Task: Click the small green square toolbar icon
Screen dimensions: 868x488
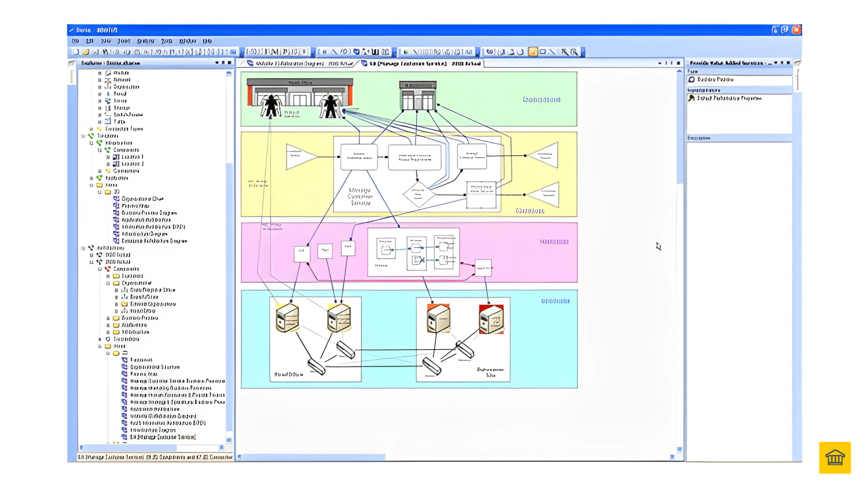Action: 406,52
